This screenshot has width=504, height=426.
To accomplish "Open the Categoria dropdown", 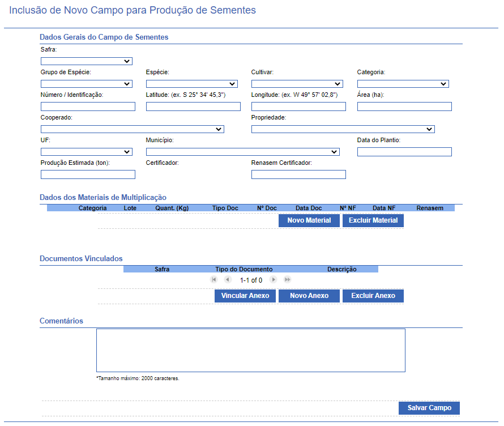I will pos(403,84).
